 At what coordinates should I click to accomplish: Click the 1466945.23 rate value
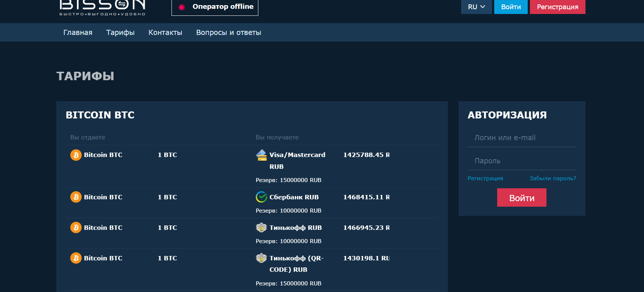click(x=366, y=228)
